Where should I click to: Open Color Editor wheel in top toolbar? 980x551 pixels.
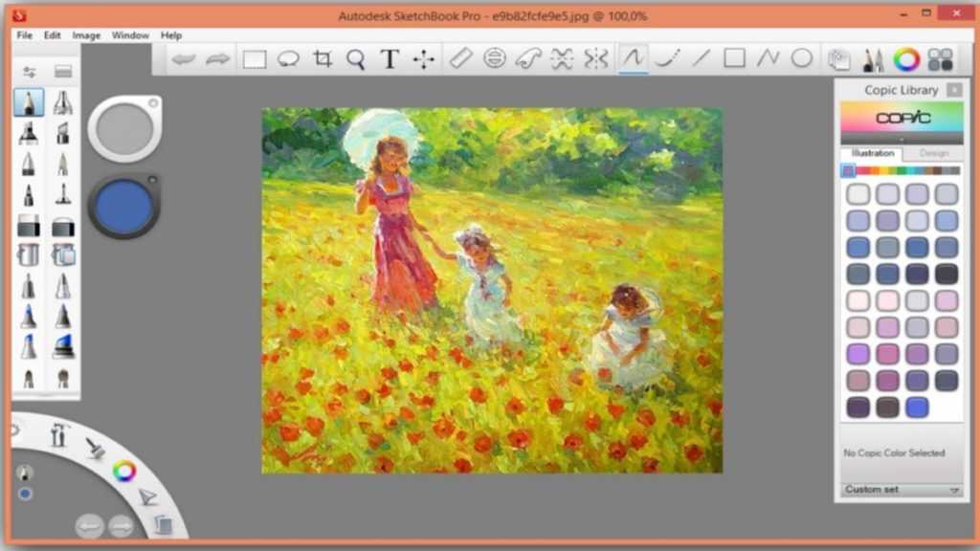tap(906, 59)
